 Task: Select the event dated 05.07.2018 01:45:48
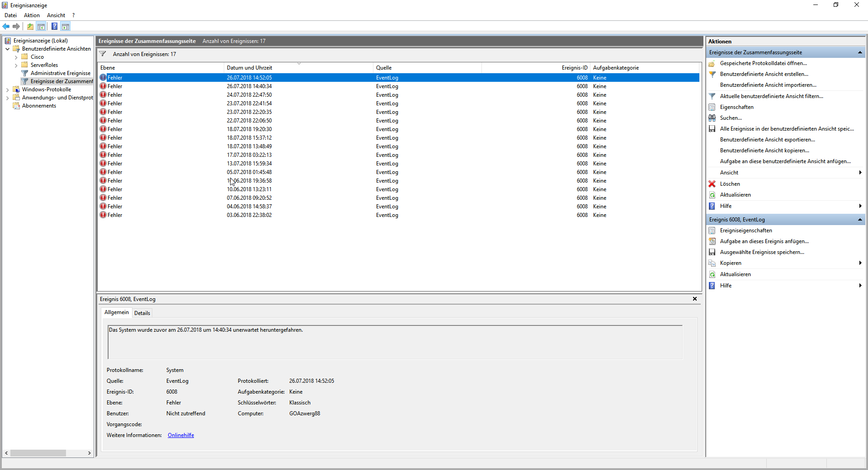coord(399,172)
